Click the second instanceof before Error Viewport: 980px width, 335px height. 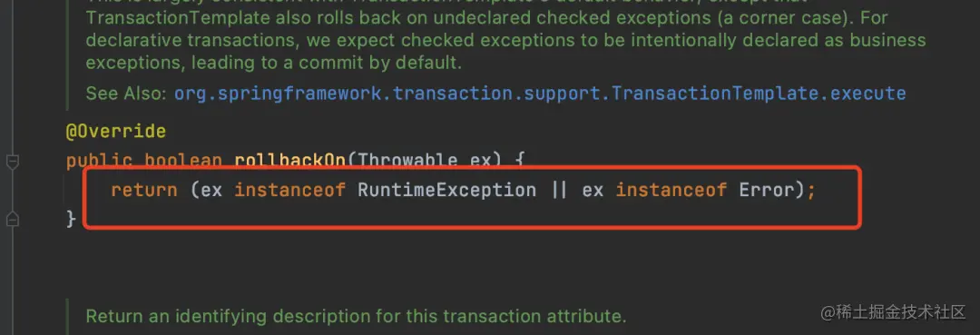(x=671, y=190)
